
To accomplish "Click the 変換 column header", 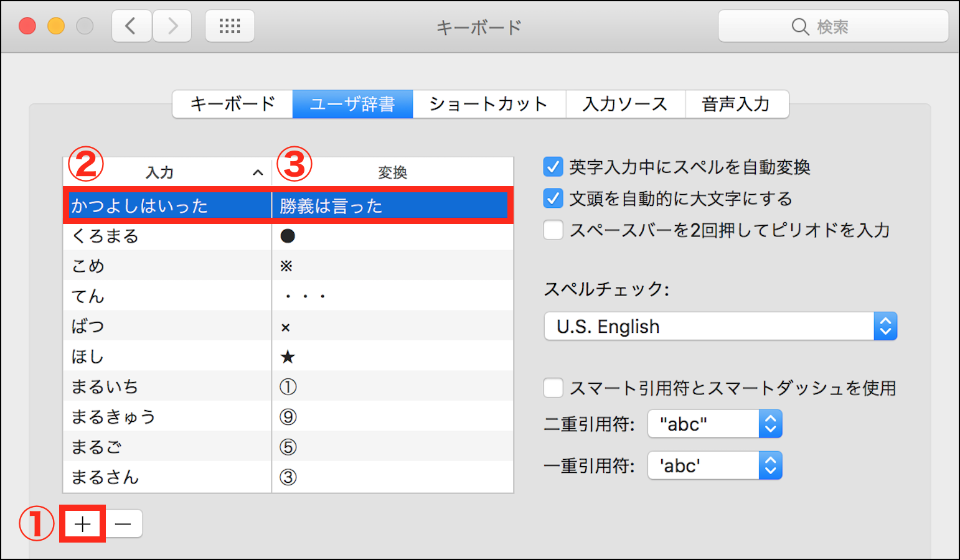I will (392, 172).
